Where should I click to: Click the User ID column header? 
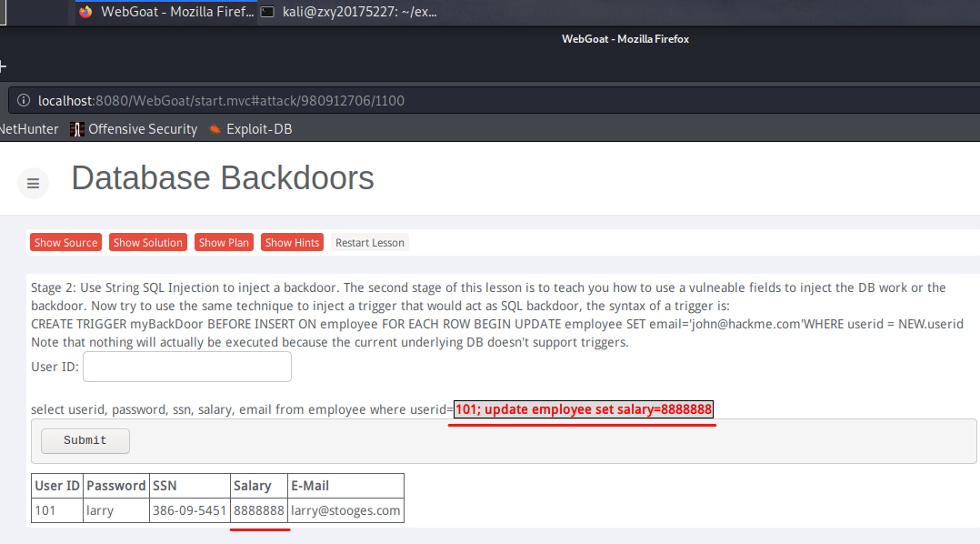point(57,486)
